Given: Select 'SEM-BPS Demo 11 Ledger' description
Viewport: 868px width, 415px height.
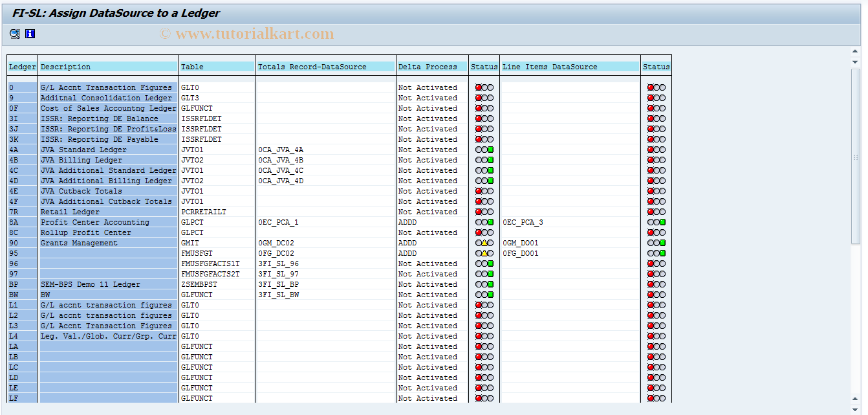Looking at the screenshot, I should pos(91,284).
